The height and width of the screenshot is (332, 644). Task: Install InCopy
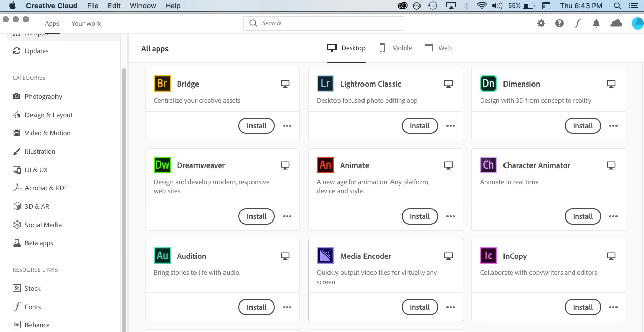click(583, 307)
